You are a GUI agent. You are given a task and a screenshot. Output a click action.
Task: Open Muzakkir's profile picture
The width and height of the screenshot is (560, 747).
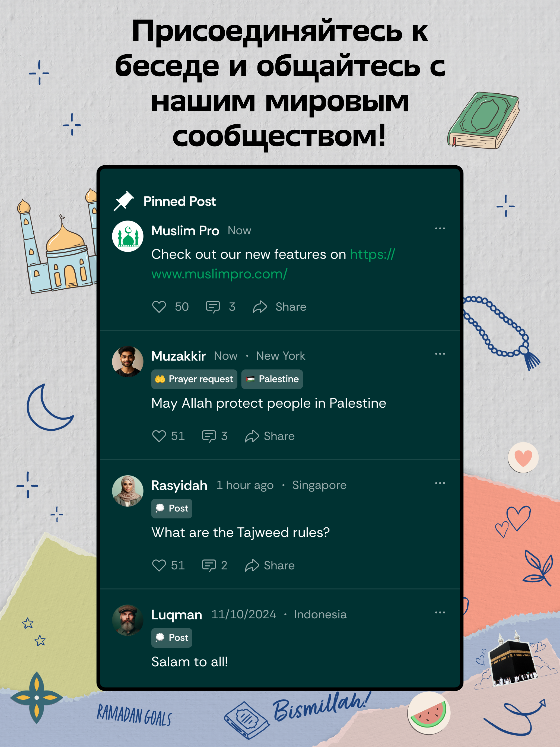coord(128,362)
